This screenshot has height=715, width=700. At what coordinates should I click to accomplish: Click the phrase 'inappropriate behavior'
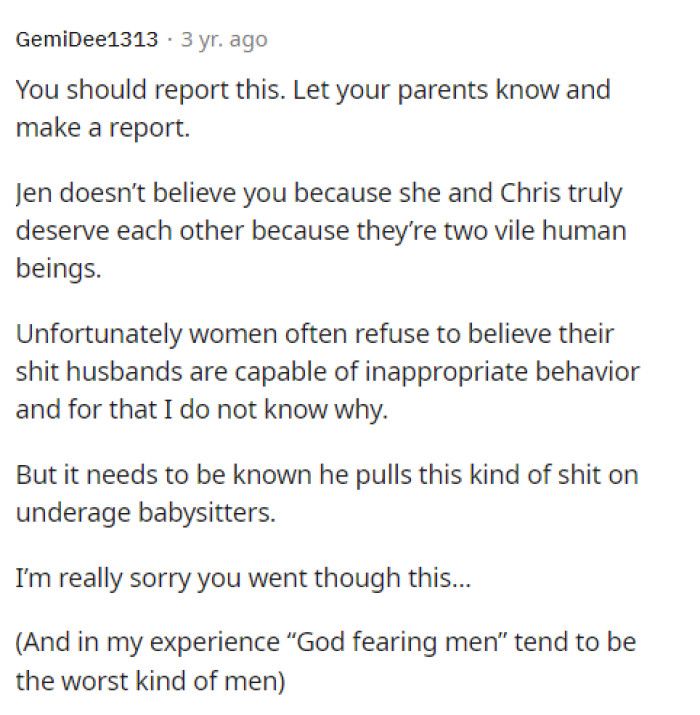tap(525, 372)
